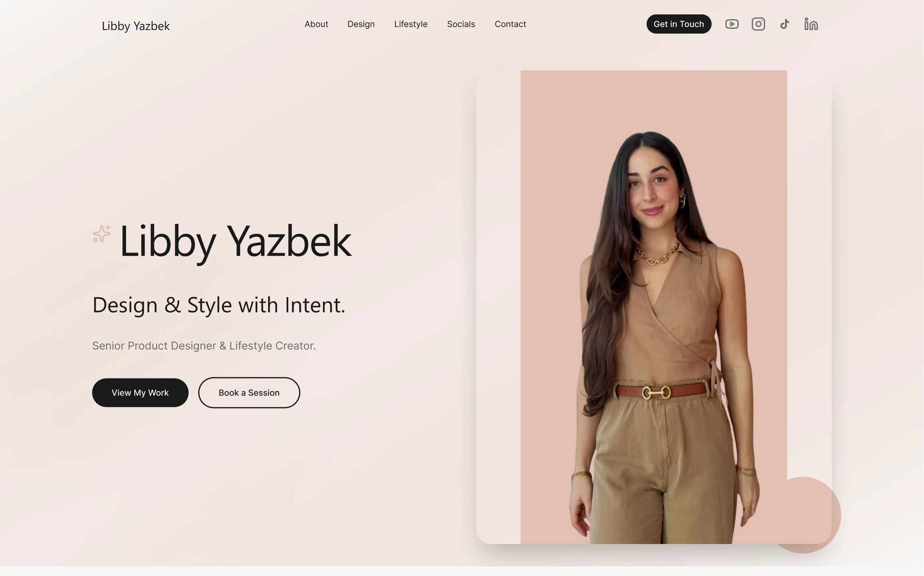Open the YouTube social icon
This screenshot has width=924, height=576.
click(732, 24)
